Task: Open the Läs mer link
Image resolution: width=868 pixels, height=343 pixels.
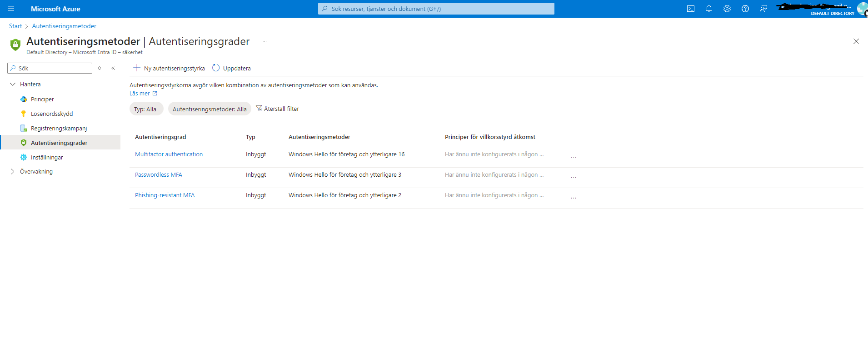Action: click(x=140, y=94)
